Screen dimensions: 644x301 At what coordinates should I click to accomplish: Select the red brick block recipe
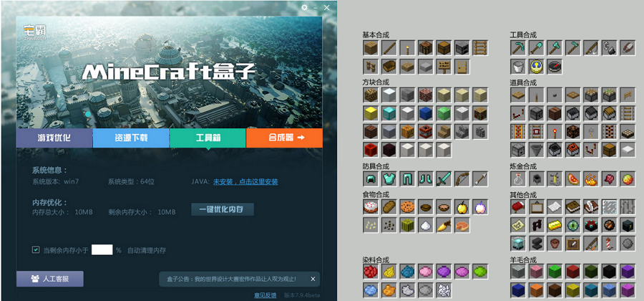pyautogui.click(x=425, y=95)
